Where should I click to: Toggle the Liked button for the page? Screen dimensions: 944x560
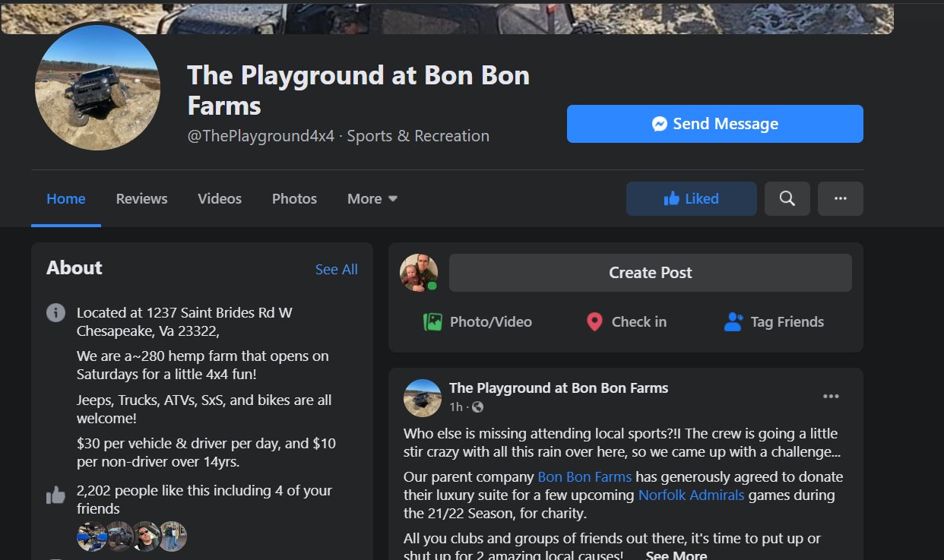click(691, 198)
